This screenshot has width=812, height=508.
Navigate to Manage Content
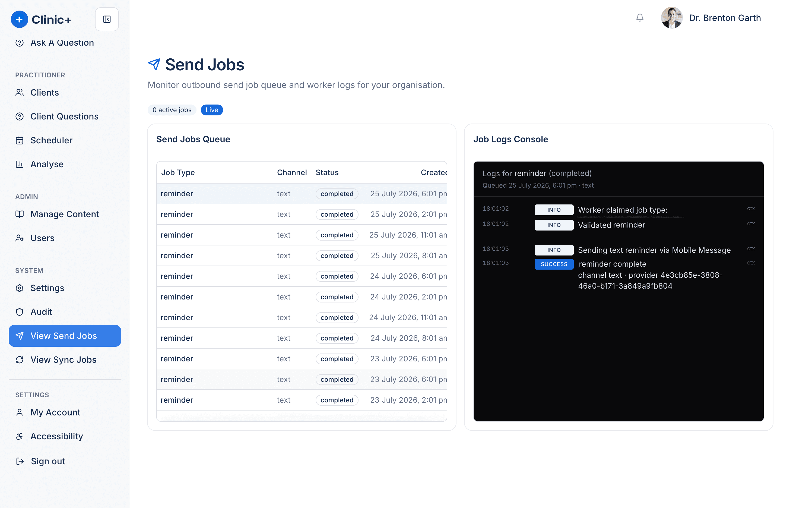pyautogui.click(x=65, y=214)
